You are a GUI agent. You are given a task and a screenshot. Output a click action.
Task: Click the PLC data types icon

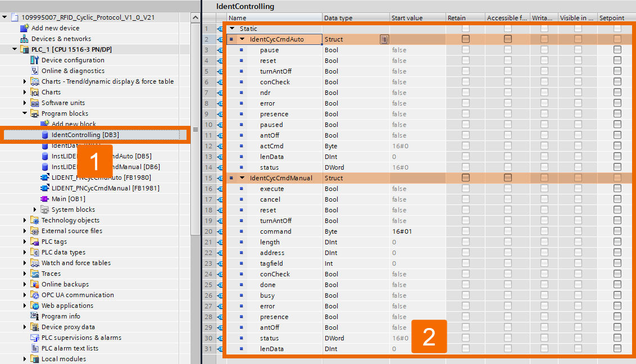point(35,252)
